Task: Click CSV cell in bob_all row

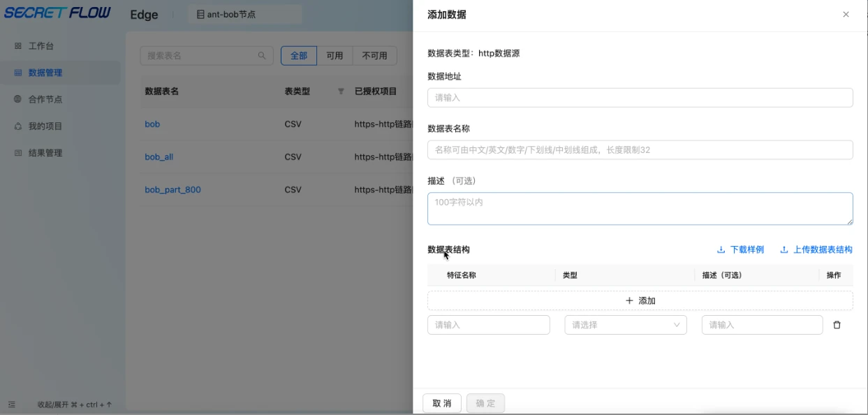Action: coord(293,157)
